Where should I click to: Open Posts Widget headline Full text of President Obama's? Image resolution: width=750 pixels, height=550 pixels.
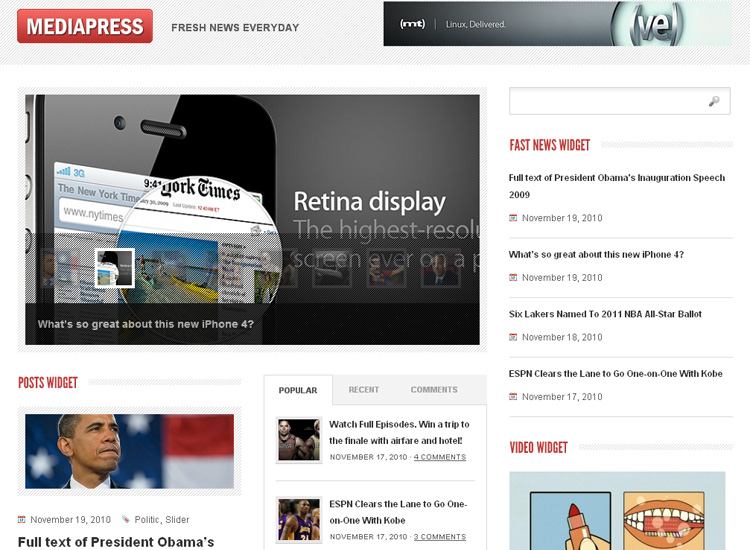point(116,542)
